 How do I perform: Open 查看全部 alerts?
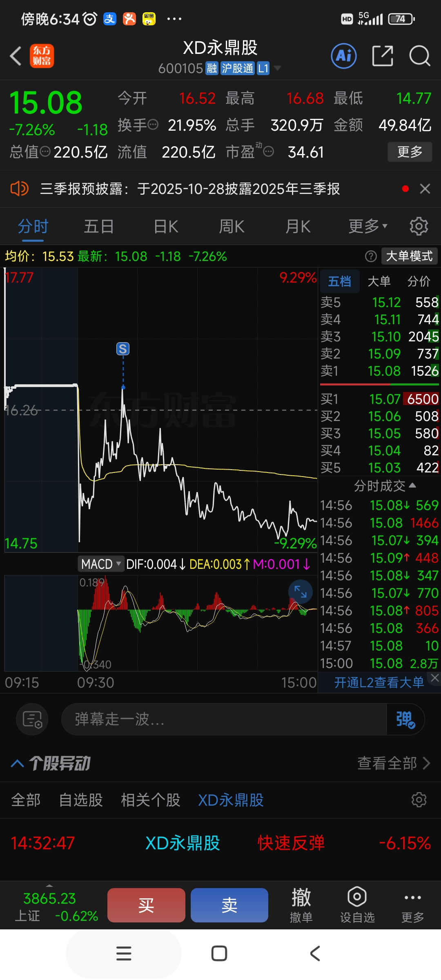(x=394, y=763)
